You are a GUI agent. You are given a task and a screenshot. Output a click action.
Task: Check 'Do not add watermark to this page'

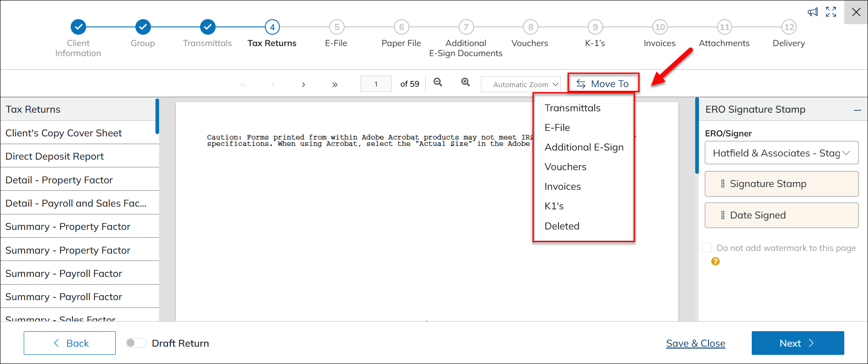click(707, 248)
